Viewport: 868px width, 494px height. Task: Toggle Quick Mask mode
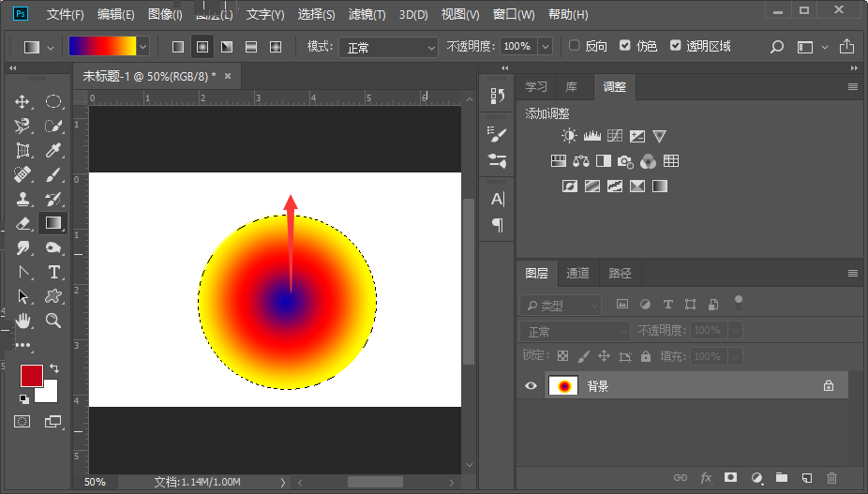coord(22,422)
